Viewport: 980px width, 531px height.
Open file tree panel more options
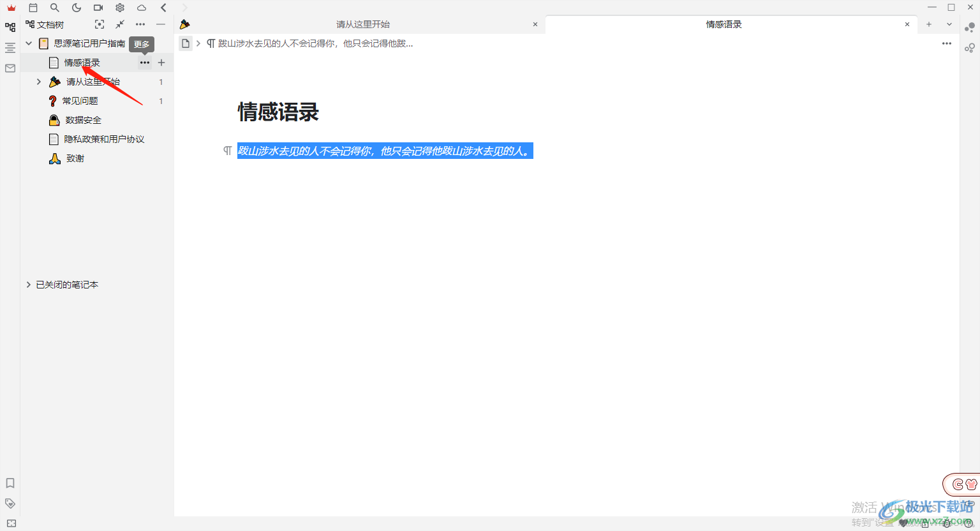(140, 24)
